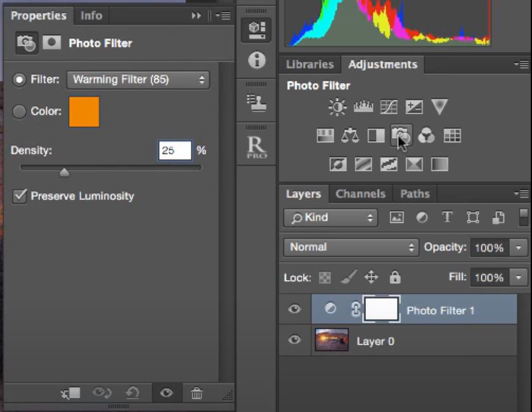
Task: Switch to the Channels tab
Action: pos(360,194)
